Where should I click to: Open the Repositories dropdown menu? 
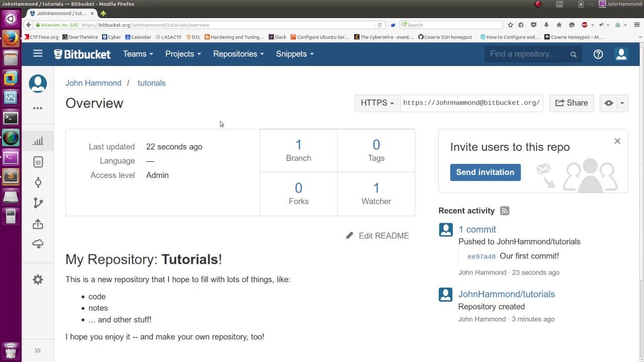point(238,54)
